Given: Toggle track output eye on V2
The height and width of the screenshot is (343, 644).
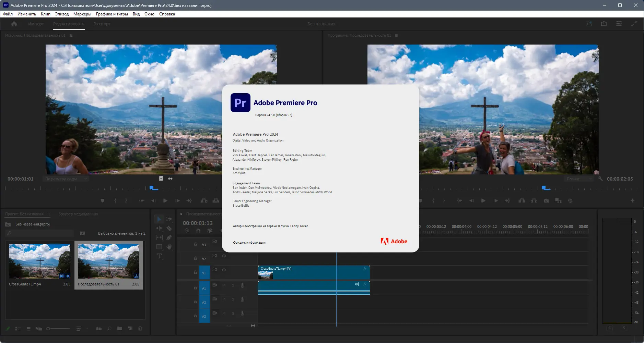Looking at the screenshot, I should coord(224,256).
